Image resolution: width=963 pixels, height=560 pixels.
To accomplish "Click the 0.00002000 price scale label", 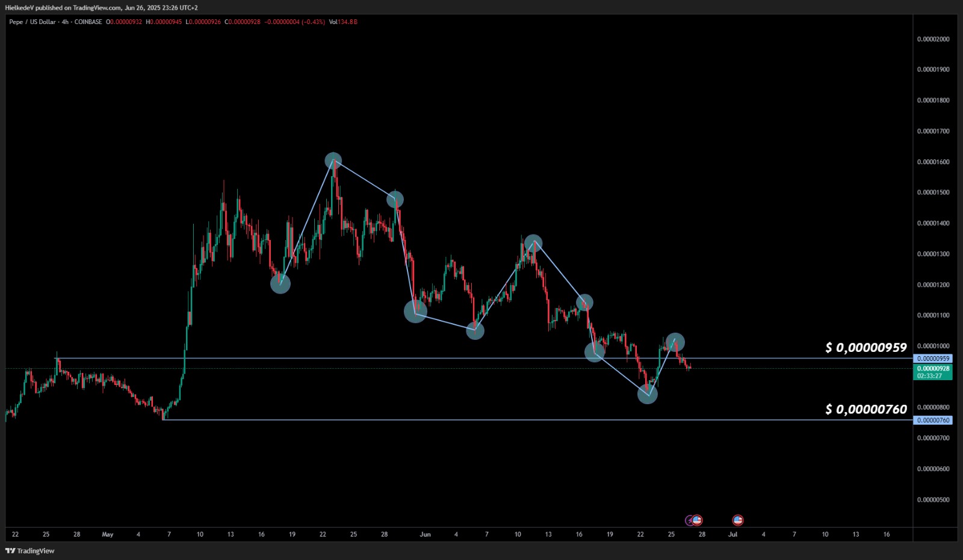I will point(933,39).
